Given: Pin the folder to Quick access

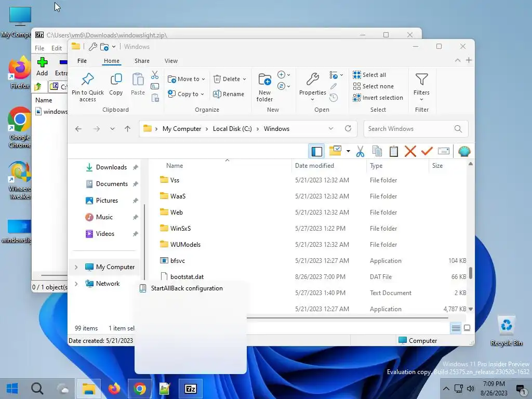Looking at the screenshot, I should [87, 87].
